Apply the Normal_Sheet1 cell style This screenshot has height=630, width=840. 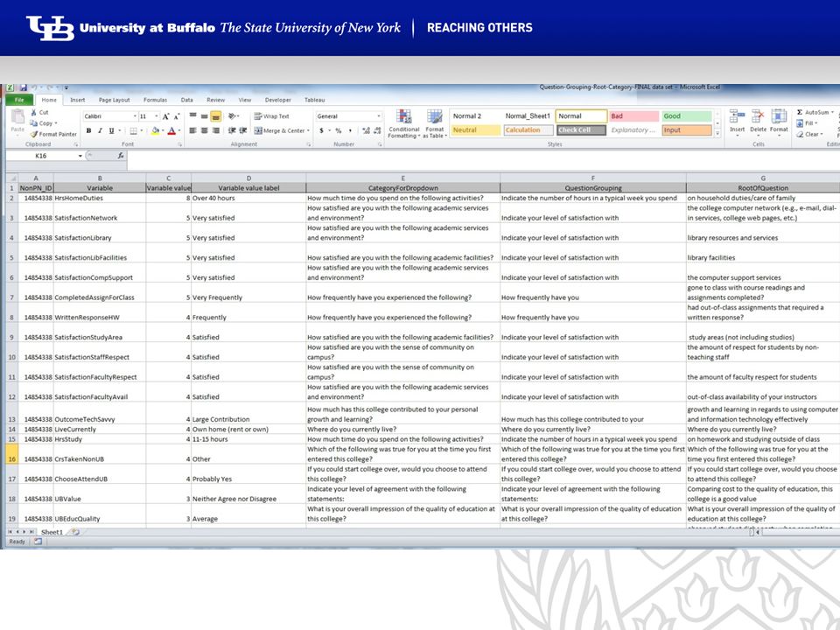click(527, 116)
